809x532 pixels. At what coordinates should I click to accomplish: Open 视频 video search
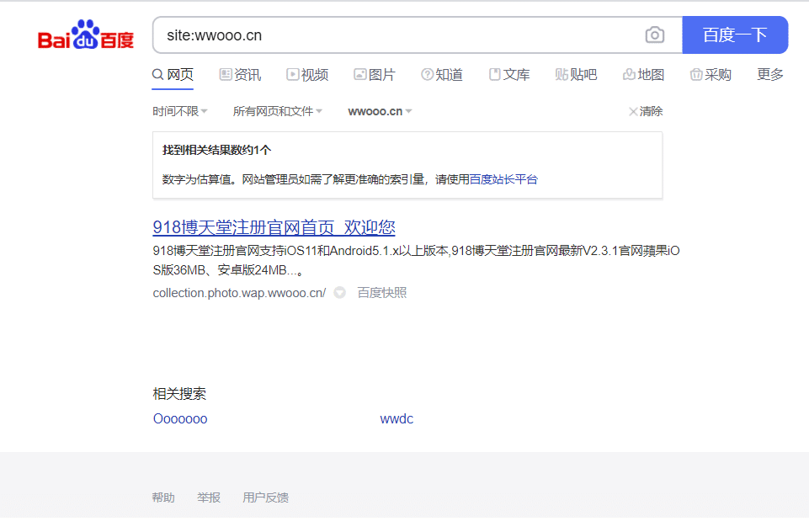point(307,74)
